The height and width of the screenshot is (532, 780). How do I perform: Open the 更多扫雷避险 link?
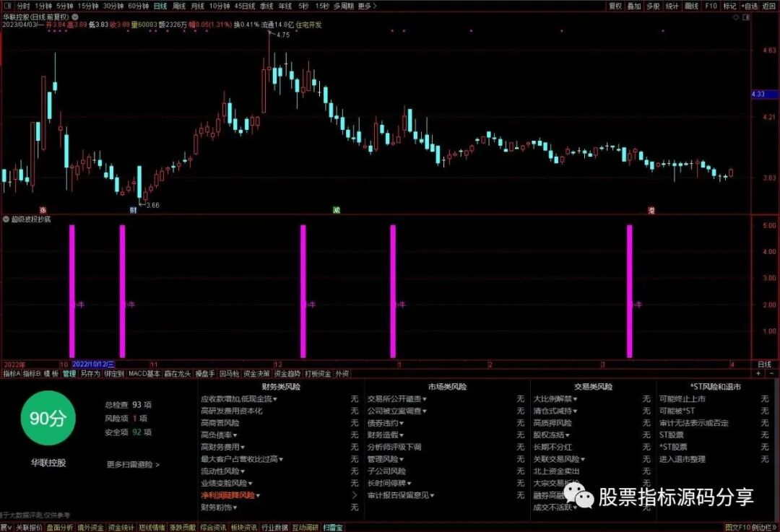133,464
